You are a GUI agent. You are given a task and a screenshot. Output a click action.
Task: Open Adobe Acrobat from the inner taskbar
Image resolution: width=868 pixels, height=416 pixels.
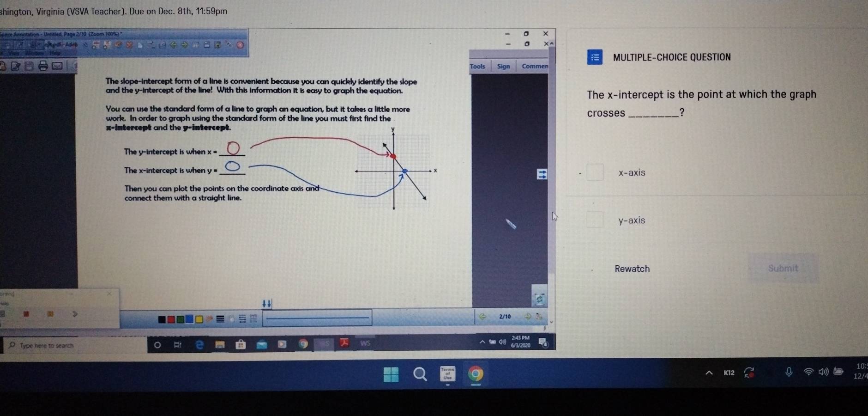(x=344, y=343)
